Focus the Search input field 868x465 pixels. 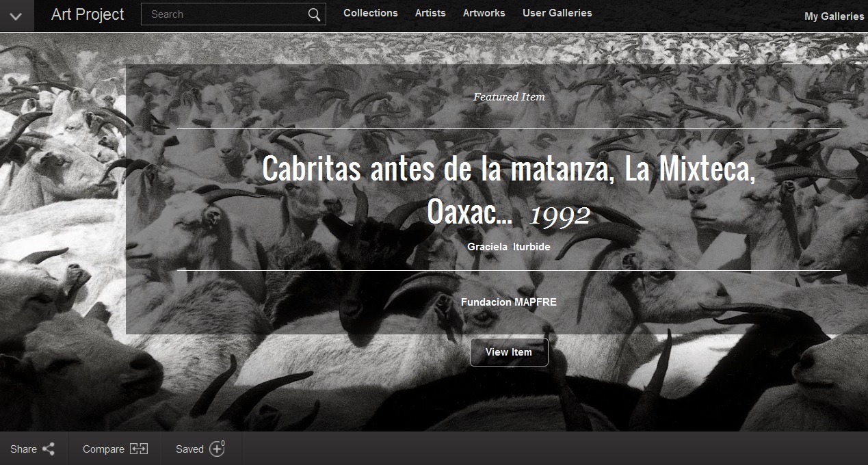coord(222,14)
